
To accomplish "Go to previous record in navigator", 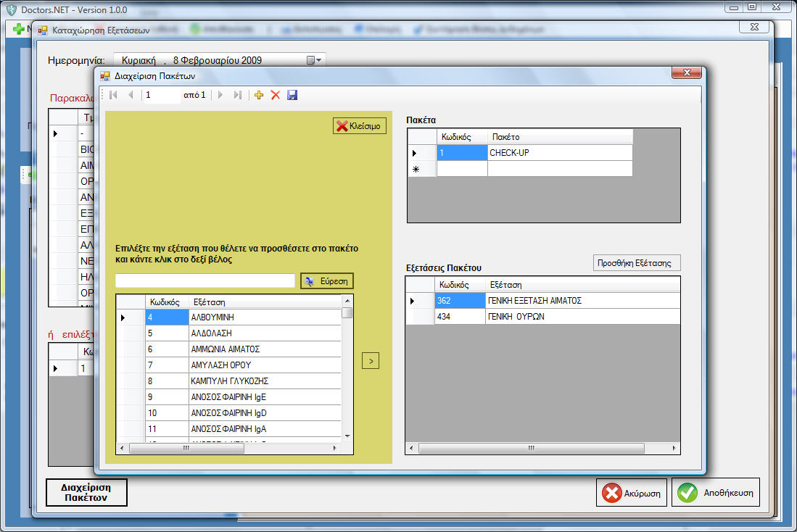I will pyautogui.click(x=131, y=95).
